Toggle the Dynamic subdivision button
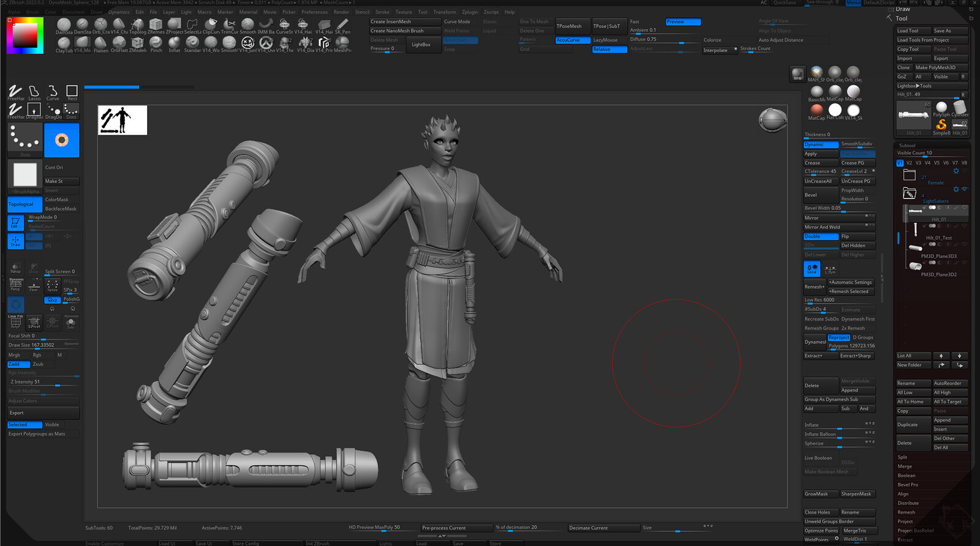This screenshot has width=980, height=546. 821,144
